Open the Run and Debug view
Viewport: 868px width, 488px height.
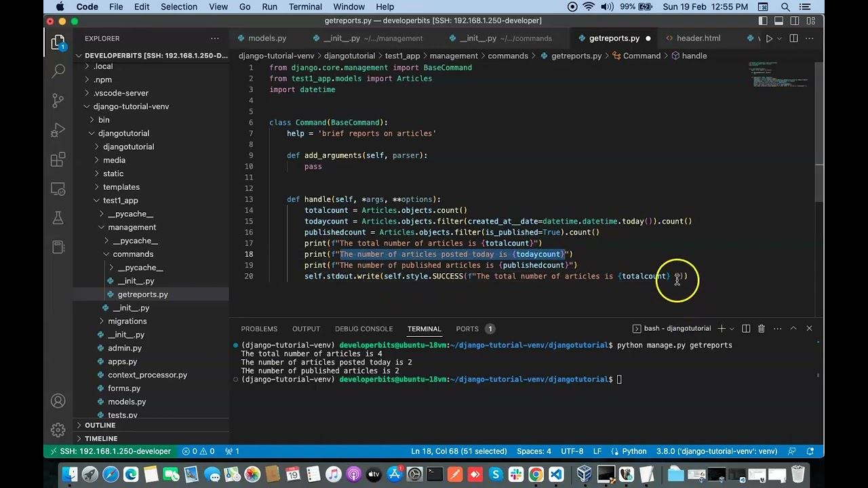(58, 129)
